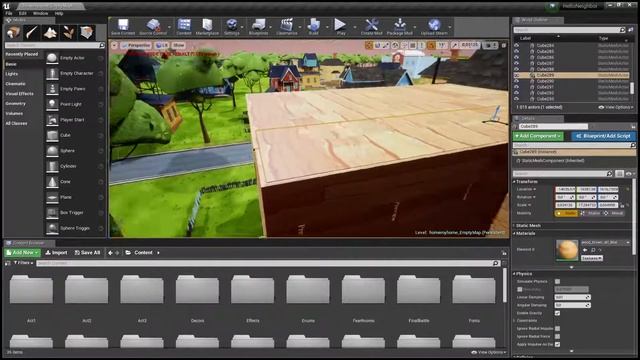Open the Marketplace toolbar icon
The image size is (640, 360).
207,26
